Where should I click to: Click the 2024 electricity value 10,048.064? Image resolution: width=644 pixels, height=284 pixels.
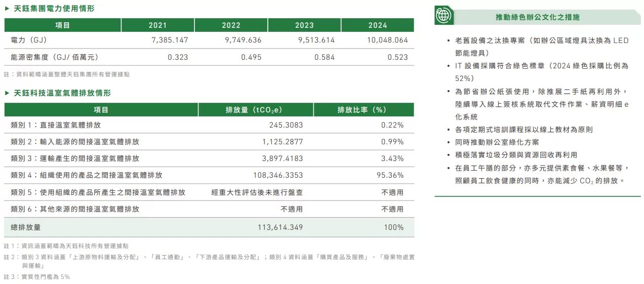[x=387, y=40]
